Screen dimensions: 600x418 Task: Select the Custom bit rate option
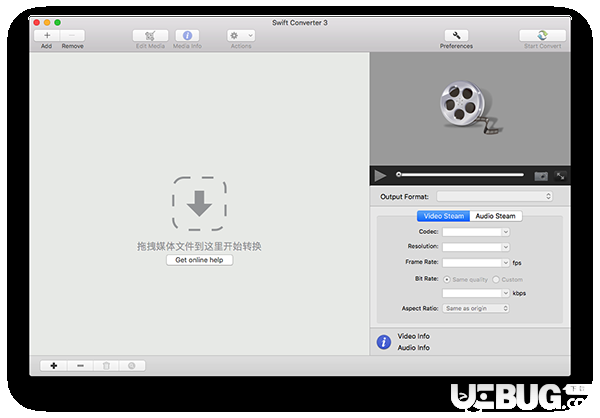496,280
